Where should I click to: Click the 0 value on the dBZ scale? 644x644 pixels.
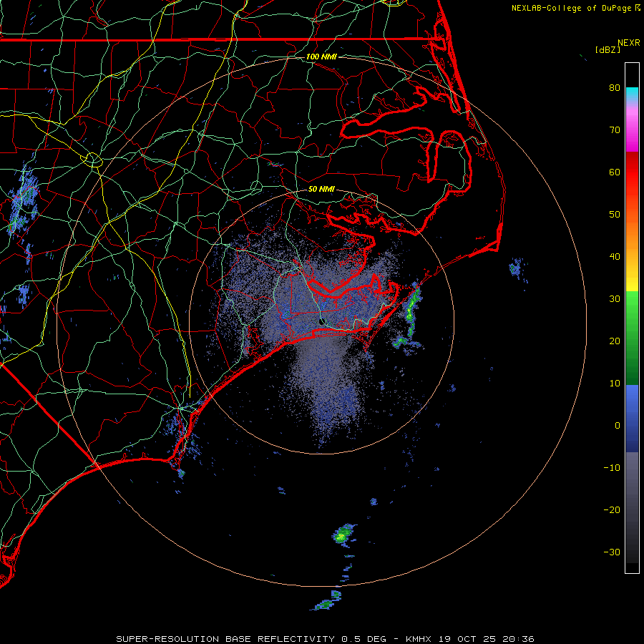(618, 426)
